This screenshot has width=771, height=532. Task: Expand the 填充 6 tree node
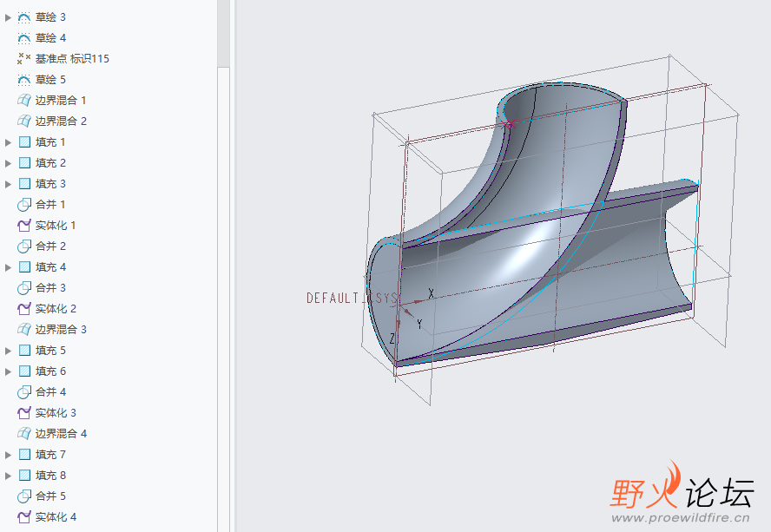(8, 371)
